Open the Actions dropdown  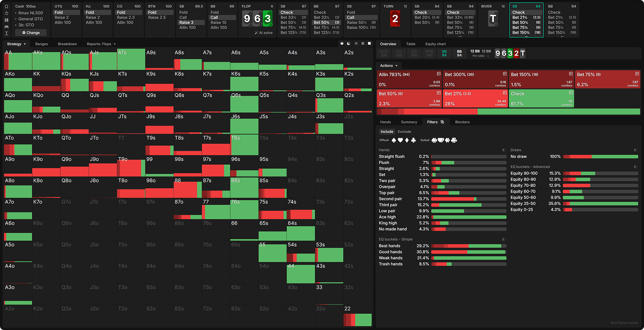(x=389, y=66)
